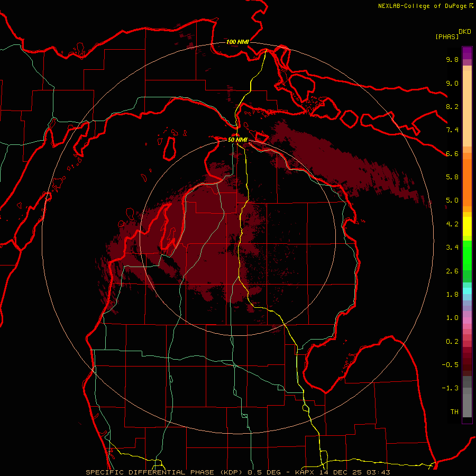Click the product title caption at the bottom
The height and width of the screenshot is (476, 476).
click(237, 472)
